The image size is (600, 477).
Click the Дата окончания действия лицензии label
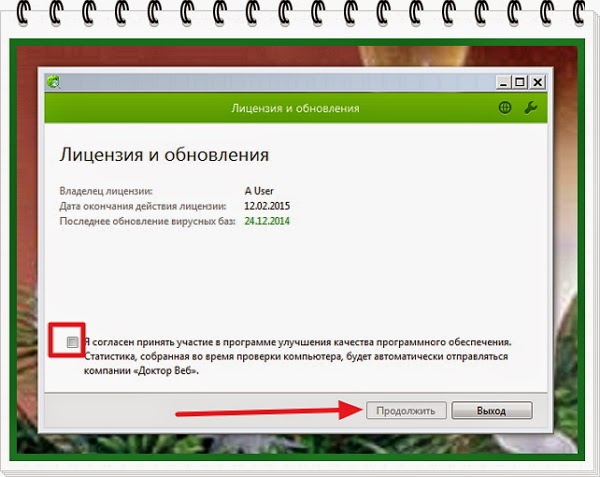pos(143,206)
